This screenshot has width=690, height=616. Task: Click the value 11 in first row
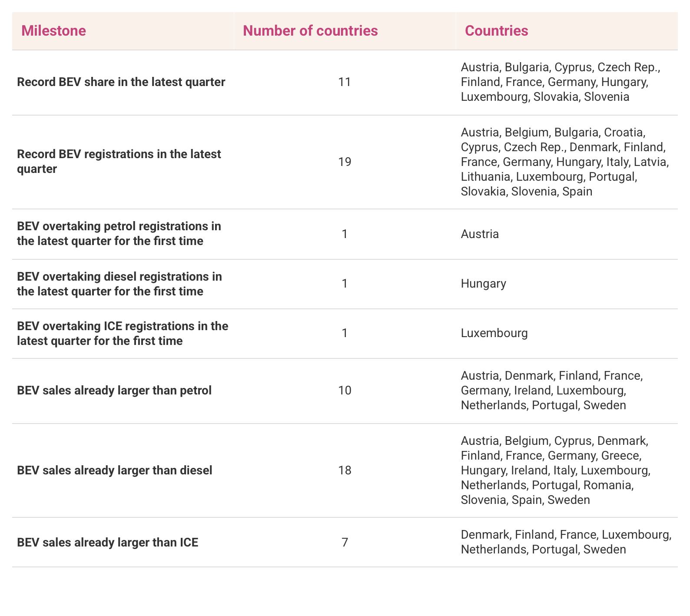point(345,82)
